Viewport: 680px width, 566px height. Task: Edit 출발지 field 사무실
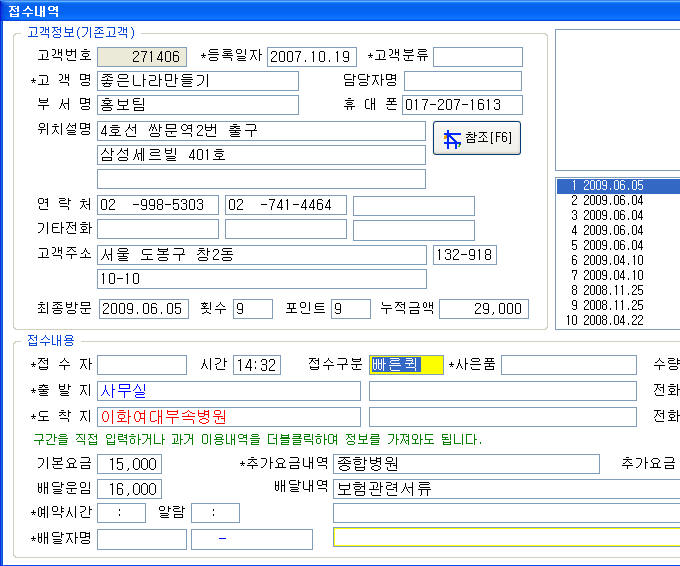pos(229,391)
